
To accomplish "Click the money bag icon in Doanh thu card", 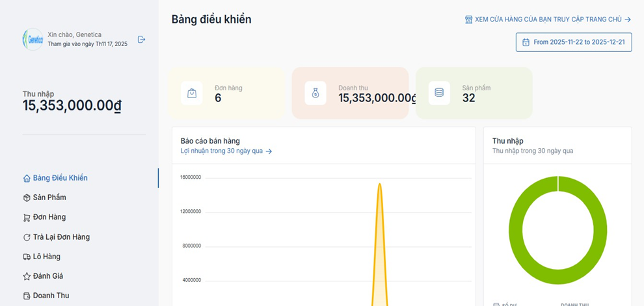I will point(315,93).
